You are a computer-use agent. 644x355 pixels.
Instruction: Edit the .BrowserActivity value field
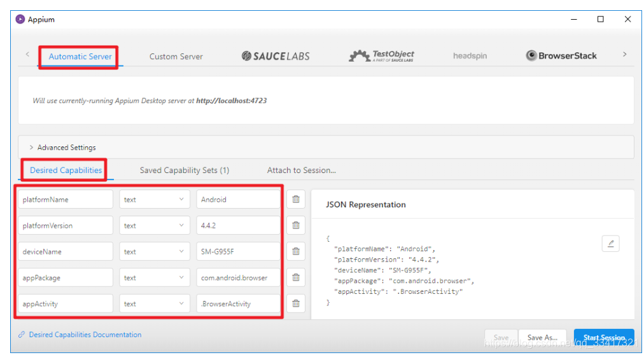[238, 303]
